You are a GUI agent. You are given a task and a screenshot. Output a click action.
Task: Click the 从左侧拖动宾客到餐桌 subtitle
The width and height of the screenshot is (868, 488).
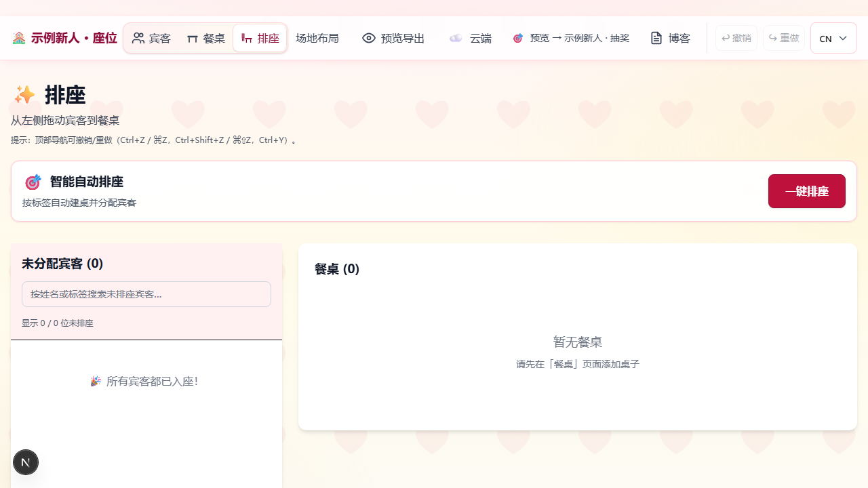[65, 121]
